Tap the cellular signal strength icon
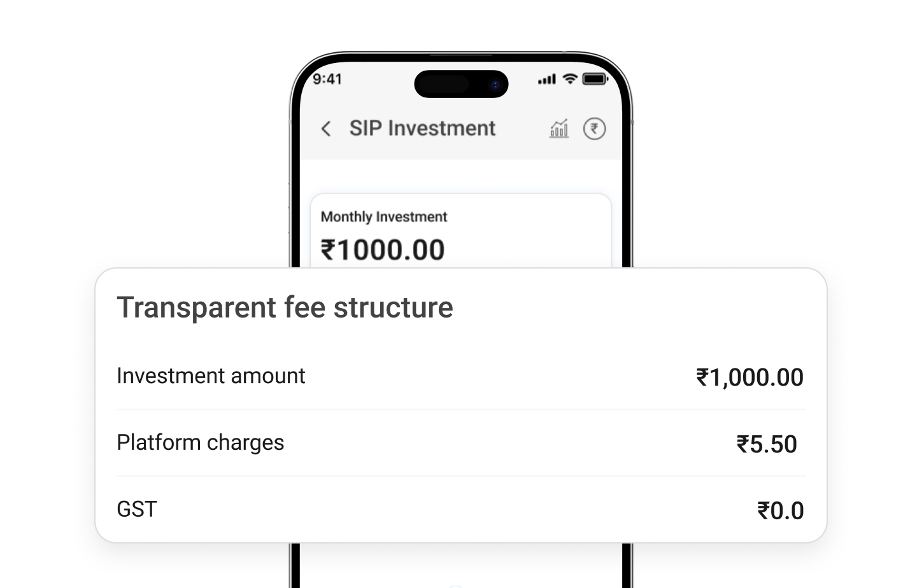The image size is (917, 588). point(546,80)
